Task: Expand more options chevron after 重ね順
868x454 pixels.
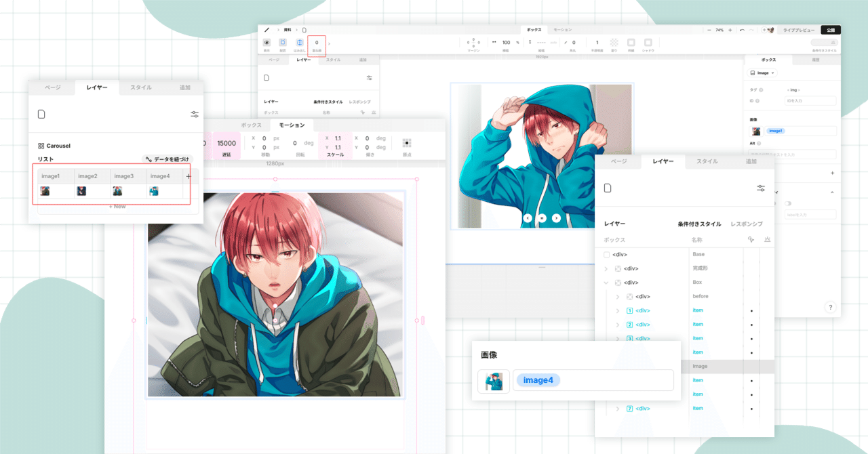Action: (x=330, y=43)
